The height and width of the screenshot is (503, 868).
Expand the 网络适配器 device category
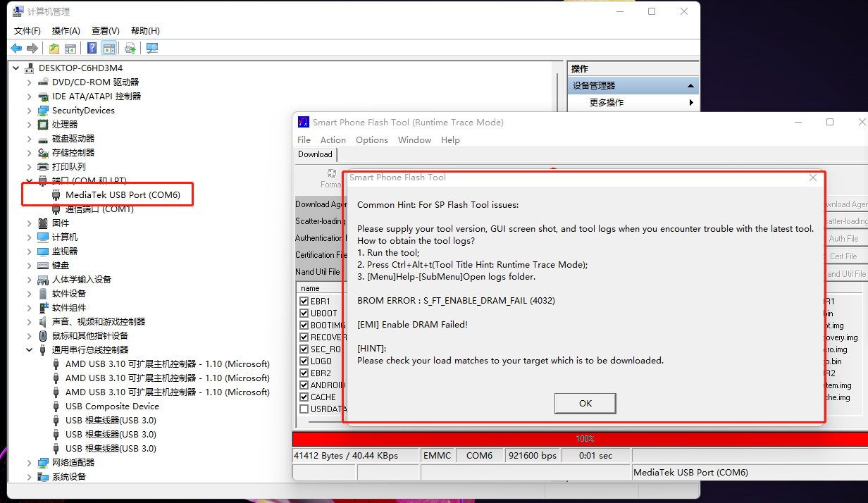29,463
